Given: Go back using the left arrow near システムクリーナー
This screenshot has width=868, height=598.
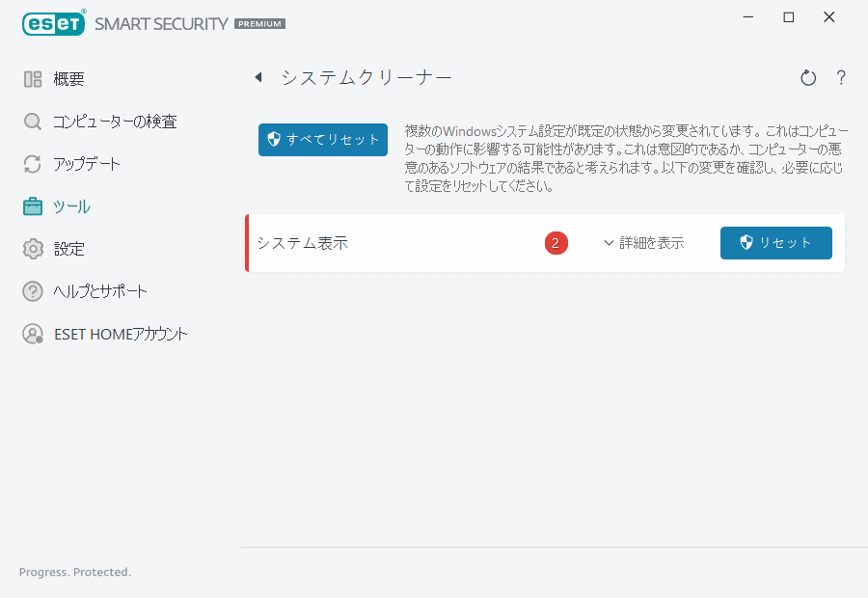Looking at the screenshot, I should 258,77.
